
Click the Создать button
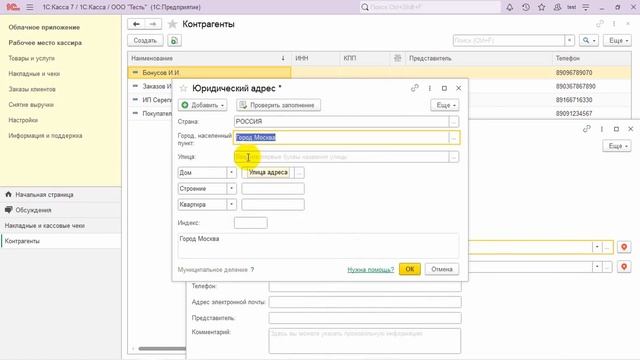(145, 40)
